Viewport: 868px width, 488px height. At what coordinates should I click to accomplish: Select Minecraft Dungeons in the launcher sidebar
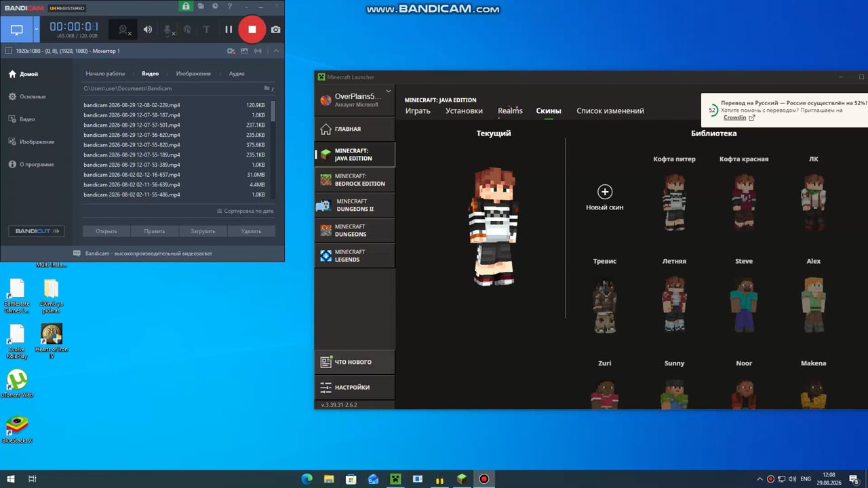(x=355, y=230)
